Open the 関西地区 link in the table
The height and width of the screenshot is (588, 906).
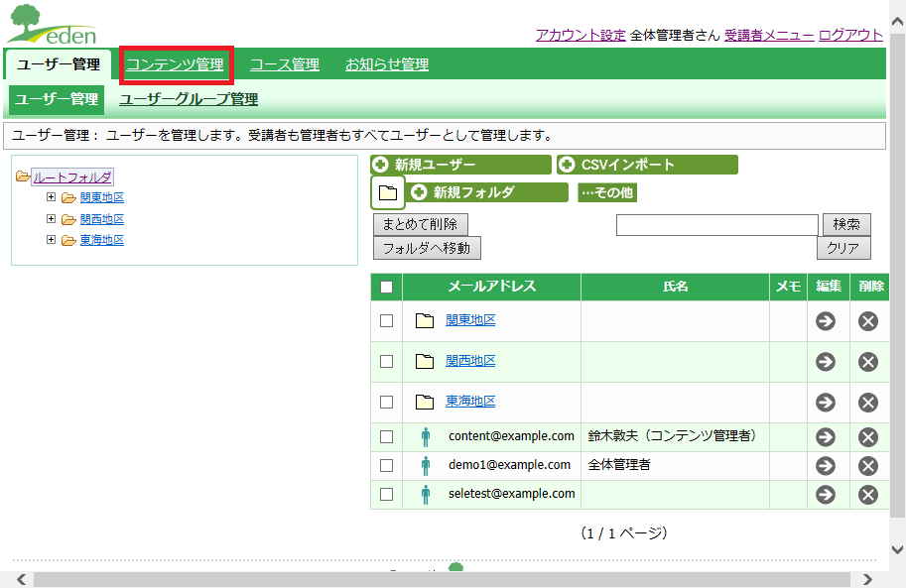[470, 361]
